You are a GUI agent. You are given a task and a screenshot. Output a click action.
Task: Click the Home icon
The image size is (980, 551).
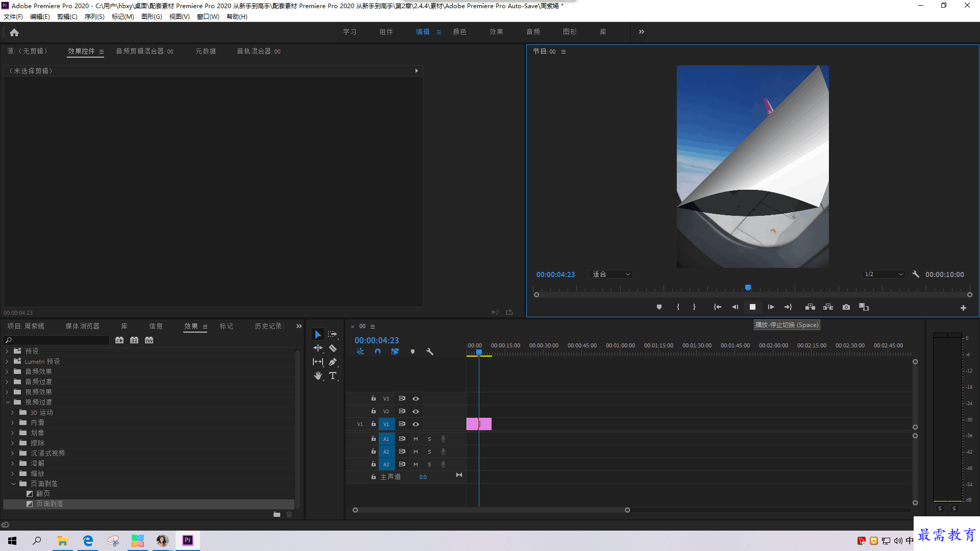pos(14,32)
